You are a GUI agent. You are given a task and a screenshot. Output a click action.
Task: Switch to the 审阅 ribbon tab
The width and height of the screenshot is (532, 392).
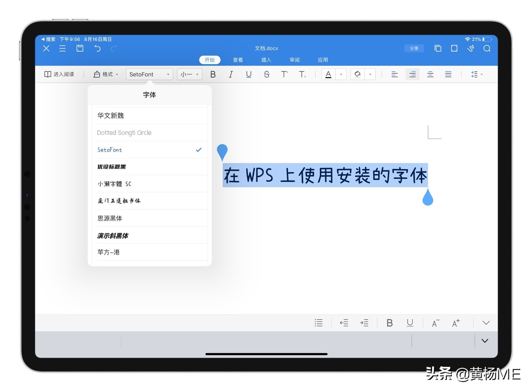click(295, 60)
